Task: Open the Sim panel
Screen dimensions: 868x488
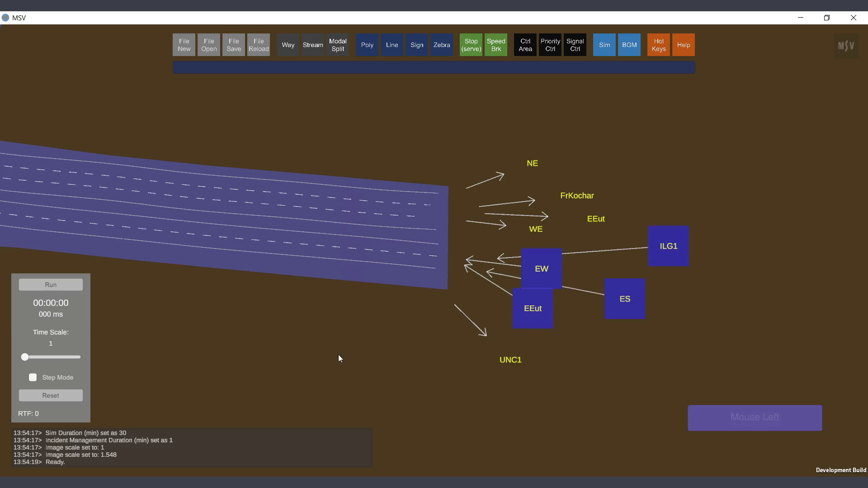Action: (x=604, y=45)
